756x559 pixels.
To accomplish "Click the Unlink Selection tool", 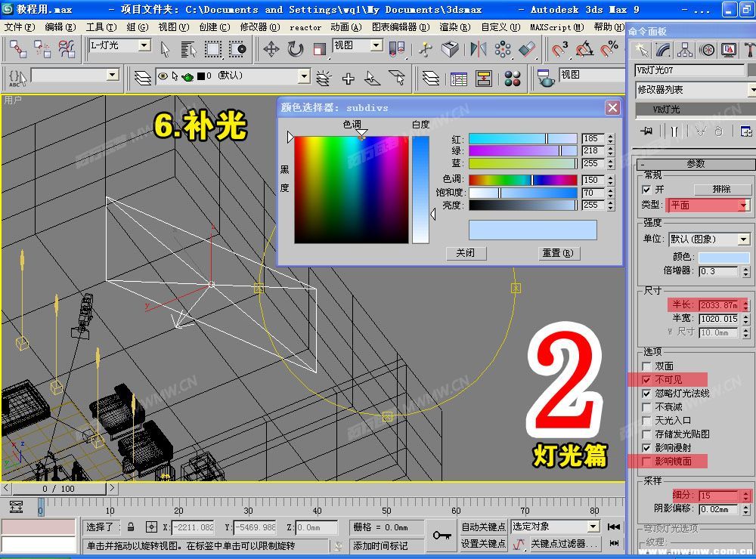I will pos(42,49).
